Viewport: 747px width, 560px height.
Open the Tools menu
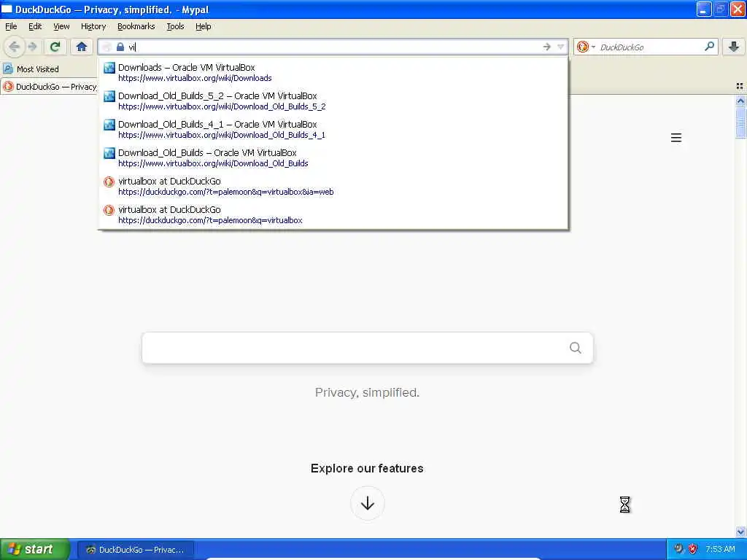point(175,26)
